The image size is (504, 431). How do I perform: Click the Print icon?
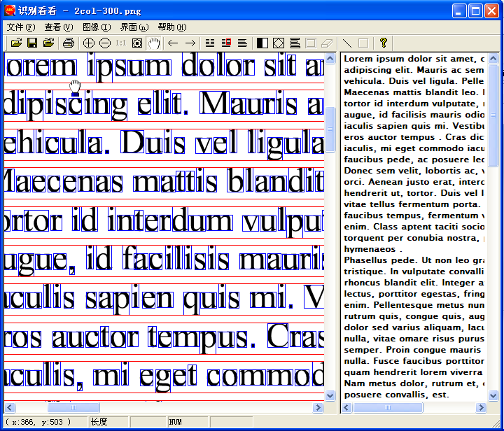click(x=68, y=43)
